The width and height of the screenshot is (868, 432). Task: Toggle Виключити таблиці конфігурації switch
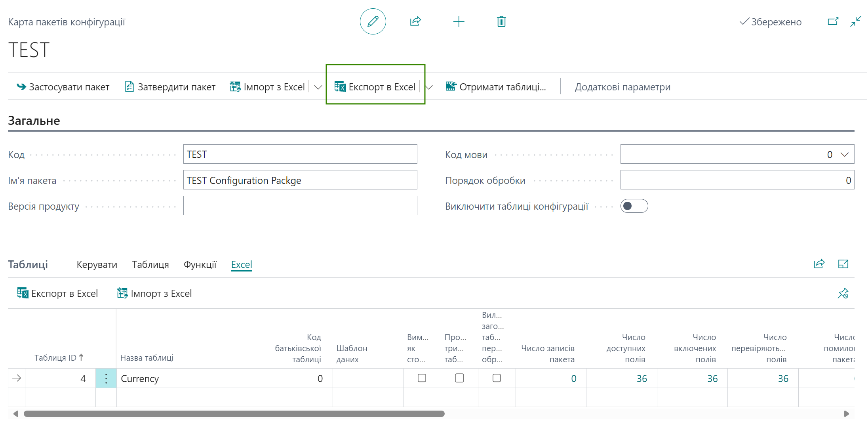(x=634, y=206)
